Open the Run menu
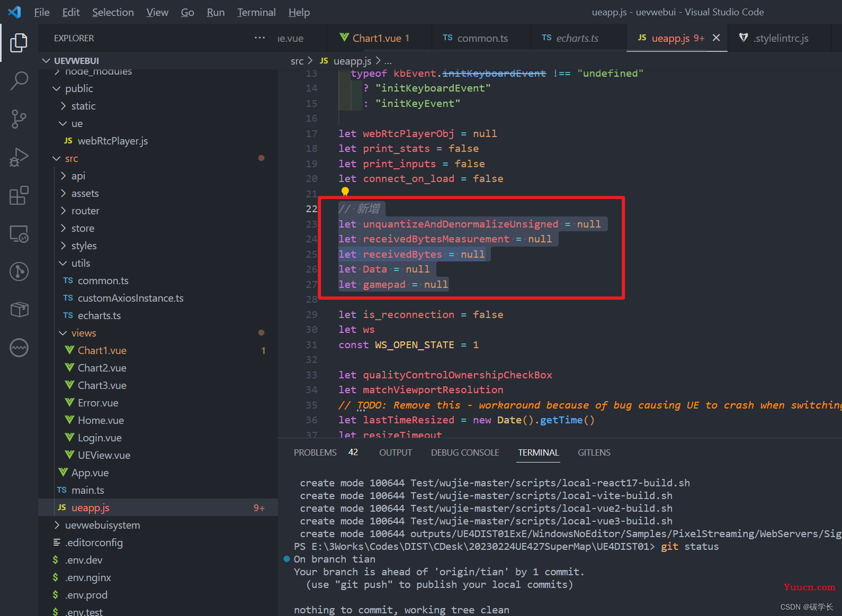Image resolution: width=842 pixels, height=616 pixels. [x=216, y=12]
